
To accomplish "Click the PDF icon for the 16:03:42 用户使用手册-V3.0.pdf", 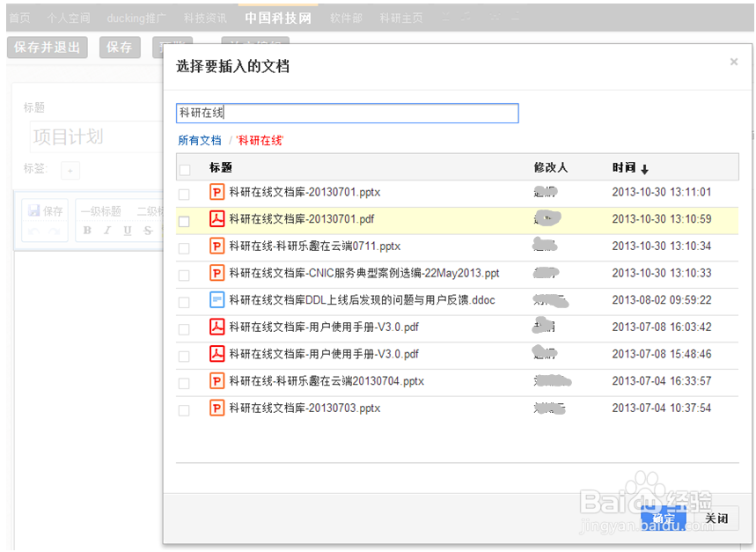I will (x=217, y=328).
